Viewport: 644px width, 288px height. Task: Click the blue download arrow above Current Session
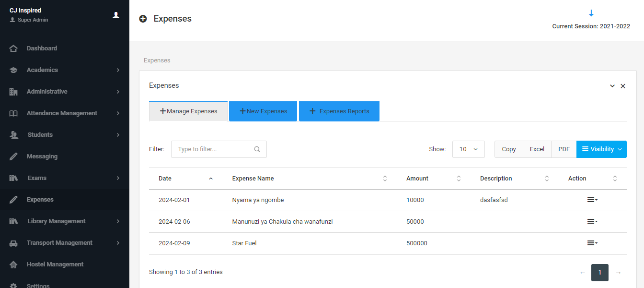coord(591,13)
